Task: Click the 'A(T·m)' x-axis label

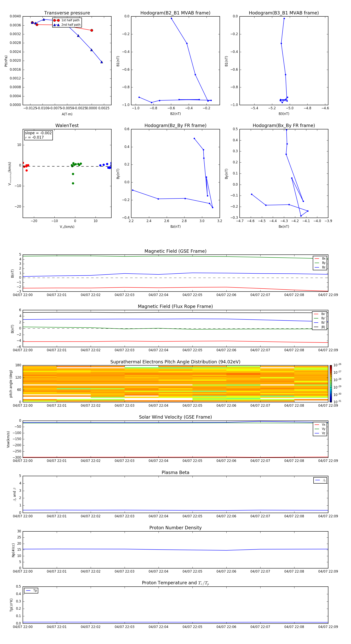Action: point(67,114)
